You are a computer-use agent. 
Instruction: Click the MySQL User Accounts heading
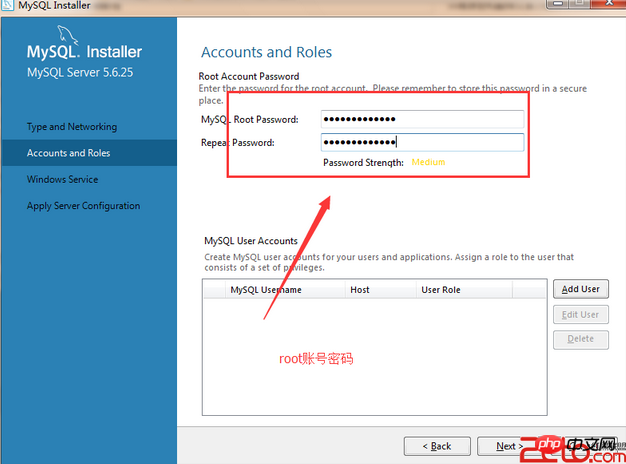pyautogui.click(x=251, y=241)
